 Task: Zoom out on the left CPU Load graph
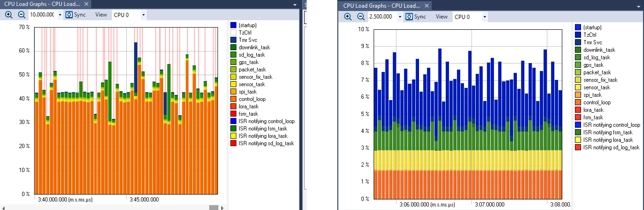(x=22, y=15)
